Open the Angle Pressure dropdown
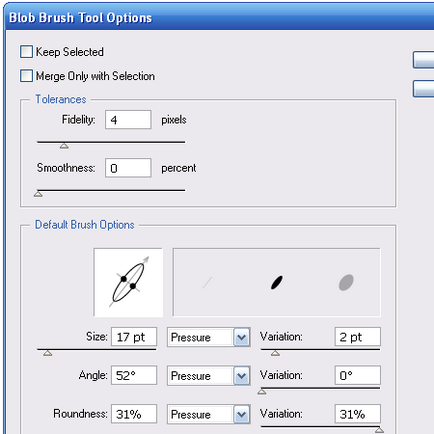 209,376
